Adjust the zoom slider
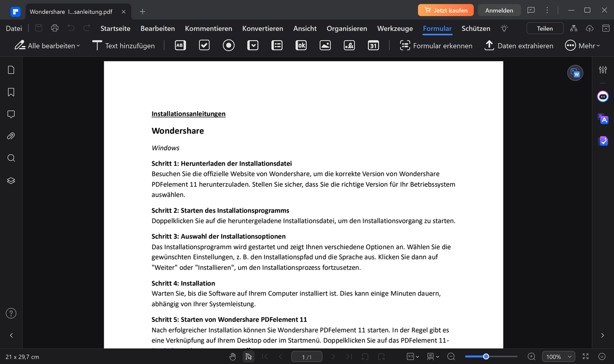The height and width of the screenshot is (364, 614). [486, 356]
